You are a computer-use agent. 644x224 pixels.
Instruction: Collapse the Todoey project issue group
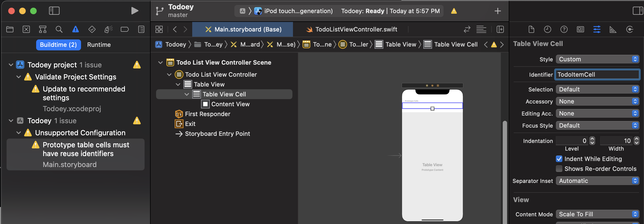11,65
